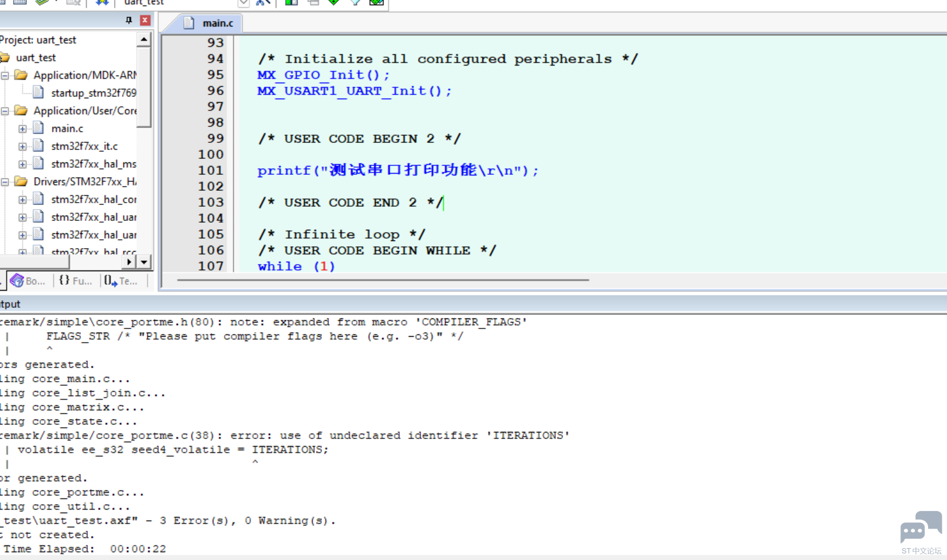The height and width of the screenshot is (560, 947).
Task: Expand the stm32f7xx_hal_cor file node
Action: coord(22,200)
